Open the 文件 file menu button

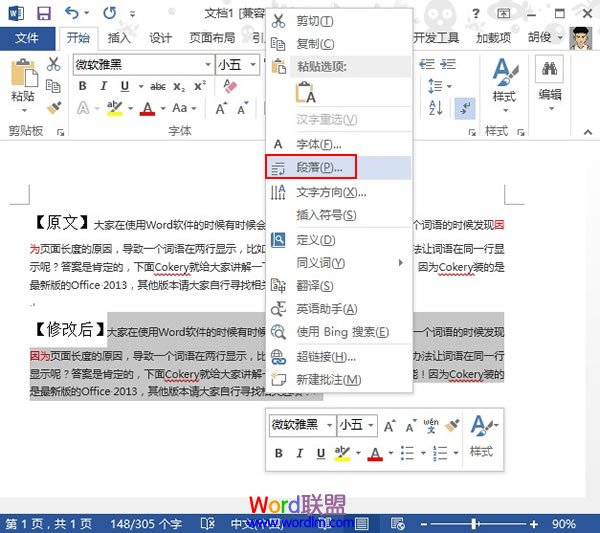(27, 38)
